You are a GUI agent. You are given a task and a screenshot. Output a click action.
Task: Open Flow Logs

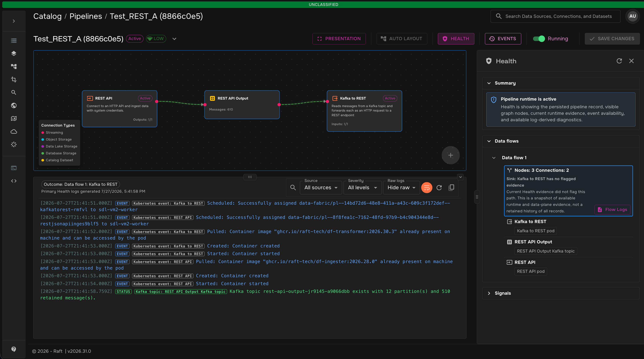click(x=613, y=209)
